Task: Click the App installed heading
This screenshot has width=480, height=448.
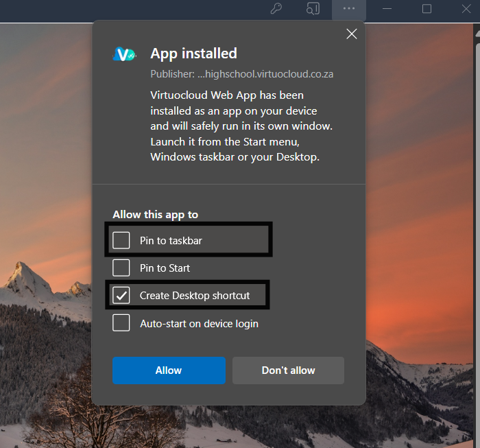Action: [193, 54]
